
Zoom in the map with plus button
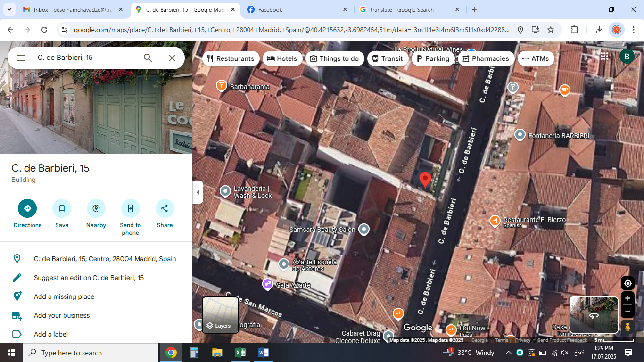pyautogui.click(x=627, y=298)
